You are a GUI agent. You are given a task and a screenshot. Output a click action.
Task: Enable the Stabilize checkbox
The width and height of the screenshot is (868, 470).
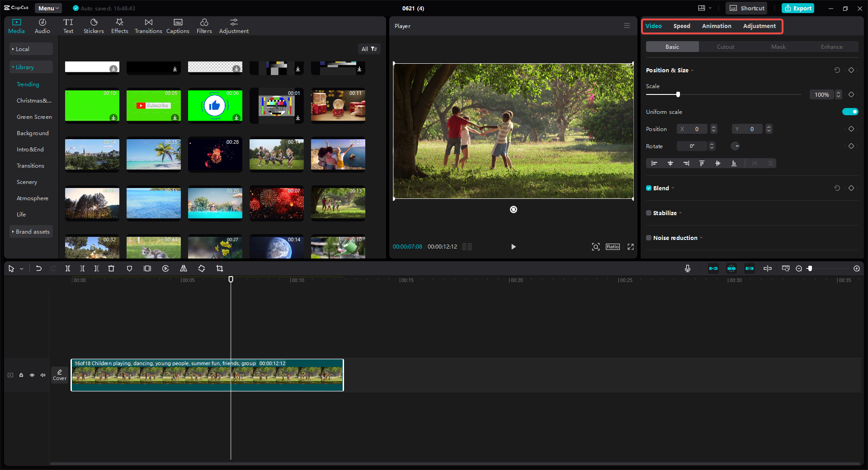point(649,213)
